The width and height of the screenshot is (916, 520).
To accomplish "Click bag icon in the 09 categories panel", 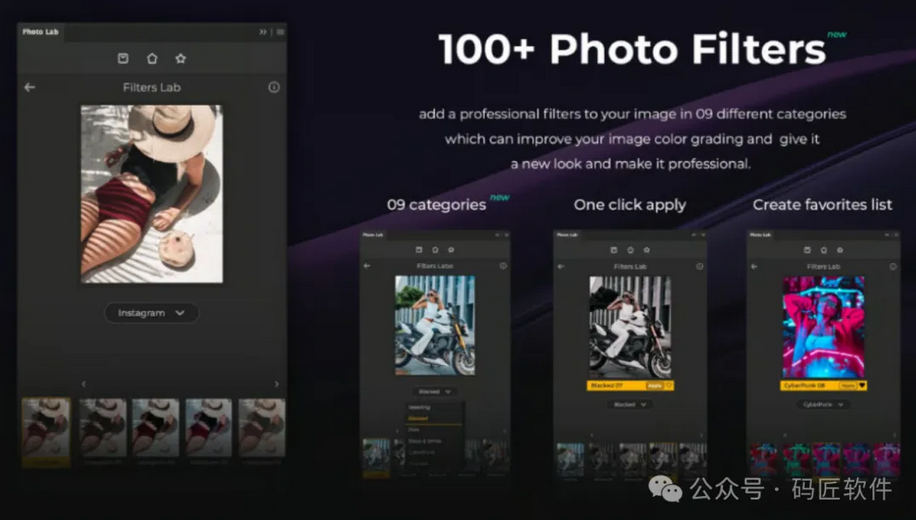I will 419,249.
